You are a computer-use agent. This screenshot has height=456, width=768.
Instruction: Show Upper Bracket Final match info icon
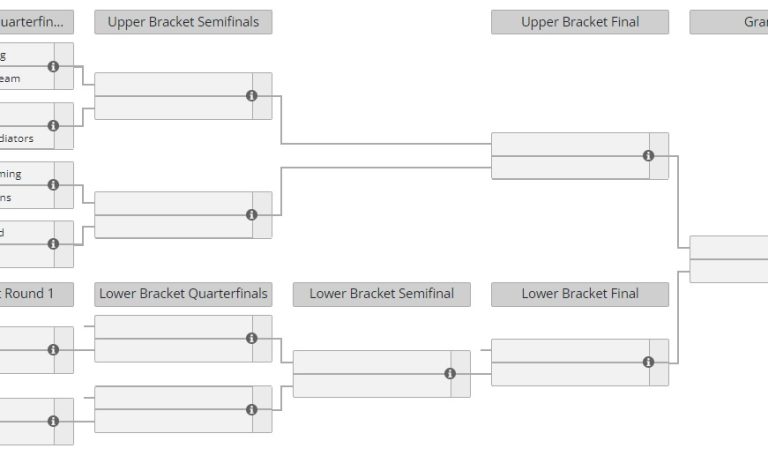click(648, 156)
